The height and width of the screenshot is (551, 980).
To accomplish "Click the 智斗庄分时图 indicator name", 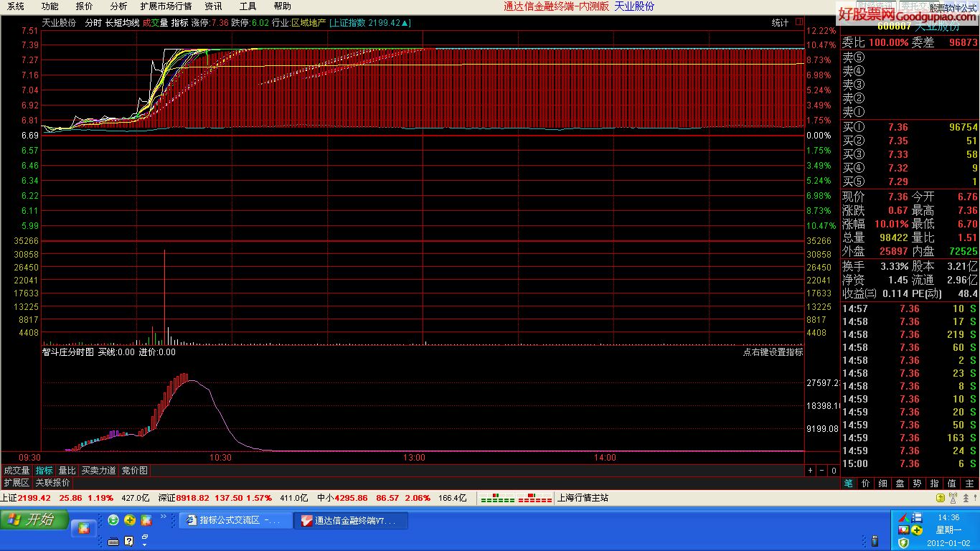I will (68, 352).
